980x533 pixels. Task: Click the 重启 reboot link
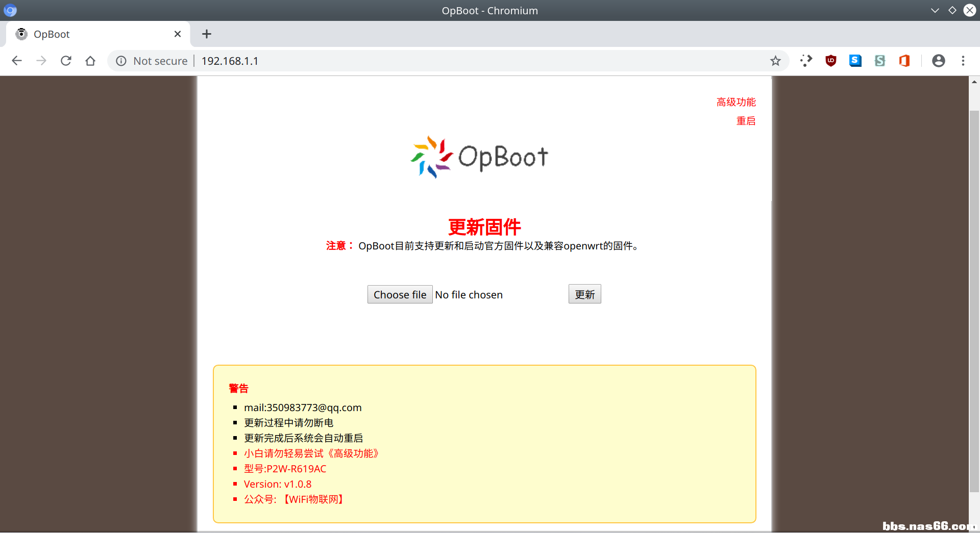746,121
